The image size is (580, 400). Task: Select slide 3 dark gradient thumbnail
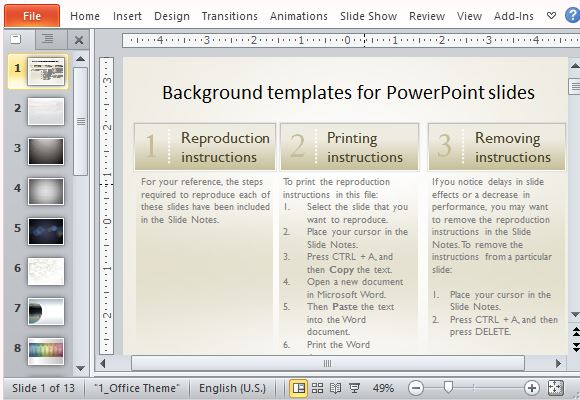pos(46,151)
